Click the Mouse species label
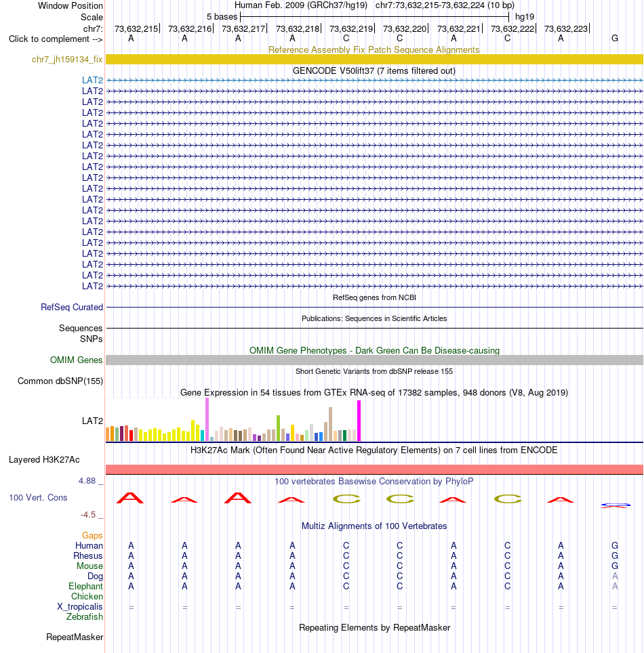Screen dimensions: 644x653 [x=89, y=566]
